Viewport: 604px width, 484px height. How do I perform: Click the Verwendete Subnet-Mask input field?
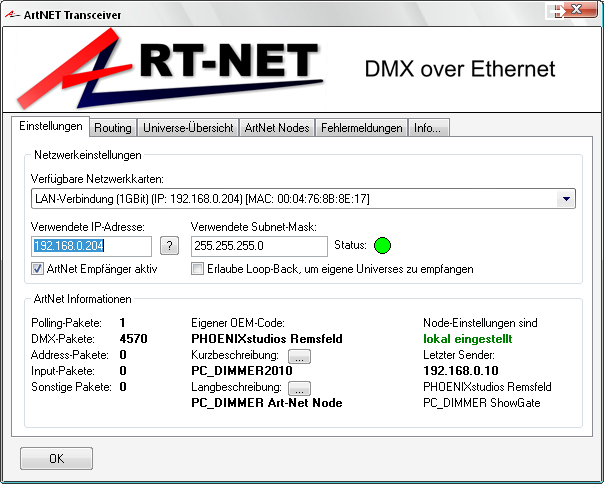(x=259, y=246)
